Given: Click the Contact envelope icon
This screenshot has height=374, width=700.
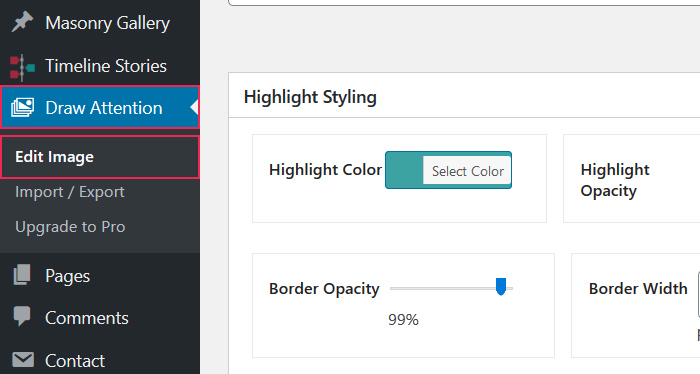Looking at the screenshot, I should (23, 359).
